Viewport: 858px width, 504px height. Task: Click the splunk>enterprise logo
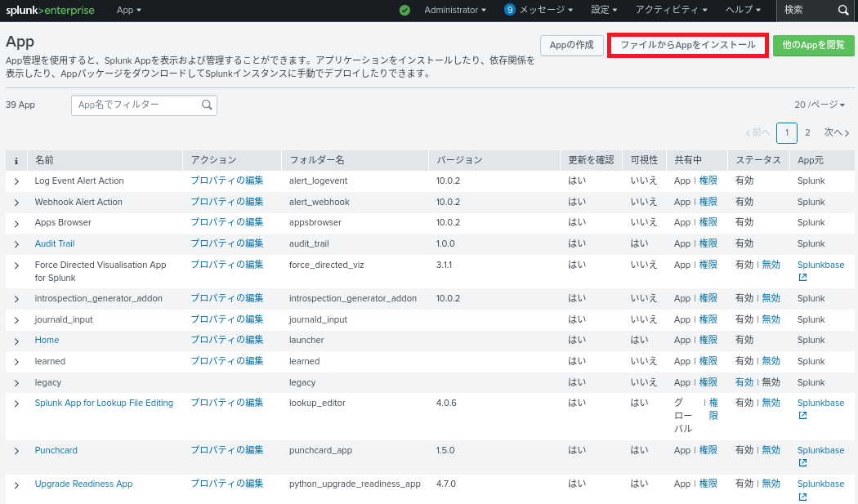coord(51,11)
